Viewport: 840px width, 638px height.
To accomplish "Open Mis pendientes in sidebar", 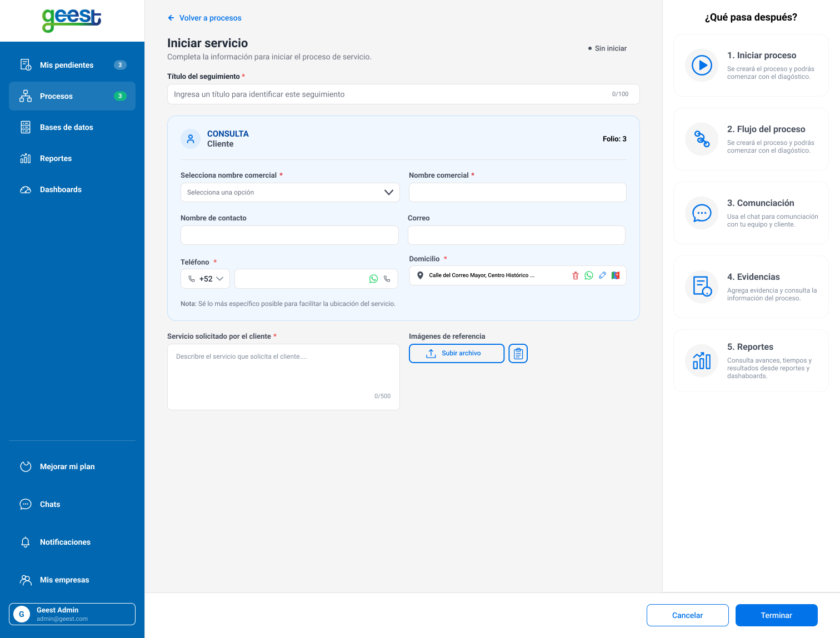I will click(x=72, y=65).
